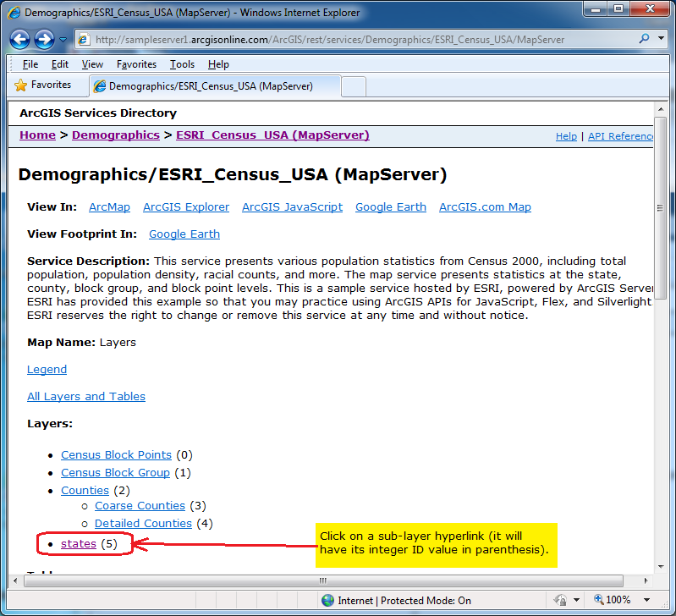Viewport: 676px width, 616px height.
Task: Click the browser Back arrow button
Action: pyautogui.click(x=19, y=40)
